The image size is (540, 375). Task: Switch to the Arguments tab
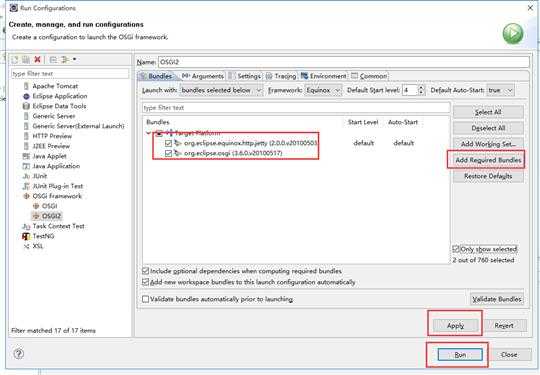coord(203,76)
